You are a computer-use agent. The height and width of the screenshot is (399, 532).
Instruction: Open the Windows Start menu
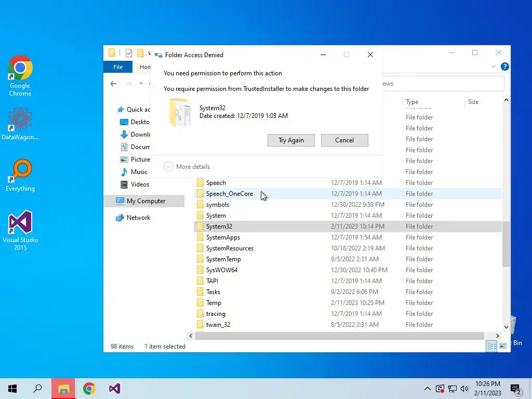click(12, 389)
